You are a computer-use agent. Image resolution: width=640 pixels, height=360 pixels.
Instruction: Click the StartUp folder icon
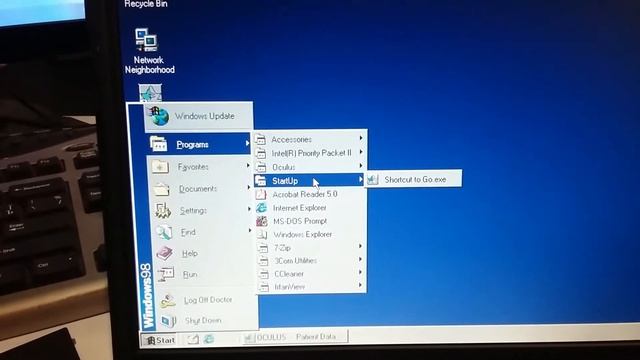point(261,181)
